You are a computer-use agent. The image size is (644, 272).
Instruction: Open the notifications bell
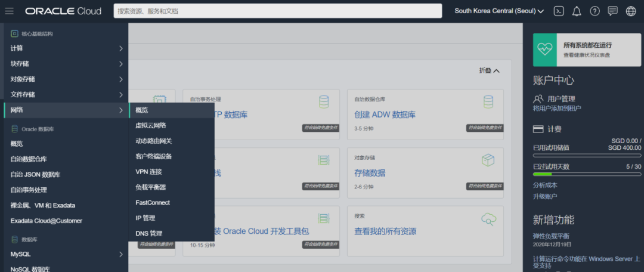(577, 11)
